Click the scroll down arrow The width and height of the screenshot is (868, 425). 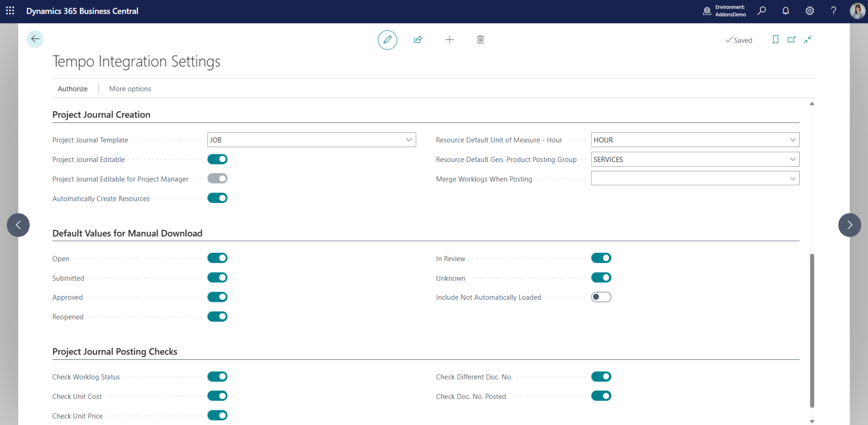coord(812,421)
